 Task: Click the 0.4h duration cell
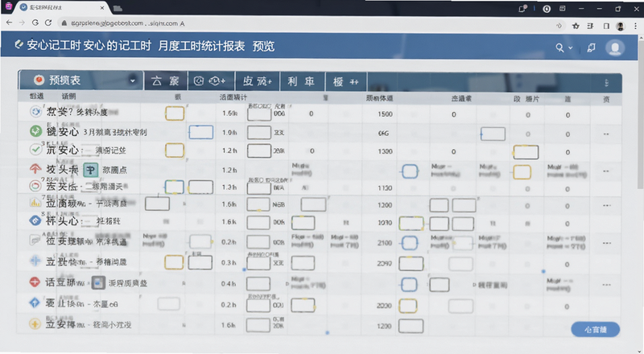point(229,284)
